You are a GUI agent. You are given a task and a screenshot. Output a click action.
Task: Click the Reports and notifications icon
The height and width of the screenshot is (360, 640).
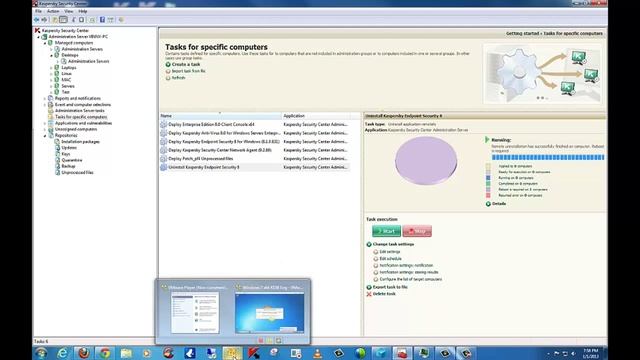click(51, 98)
